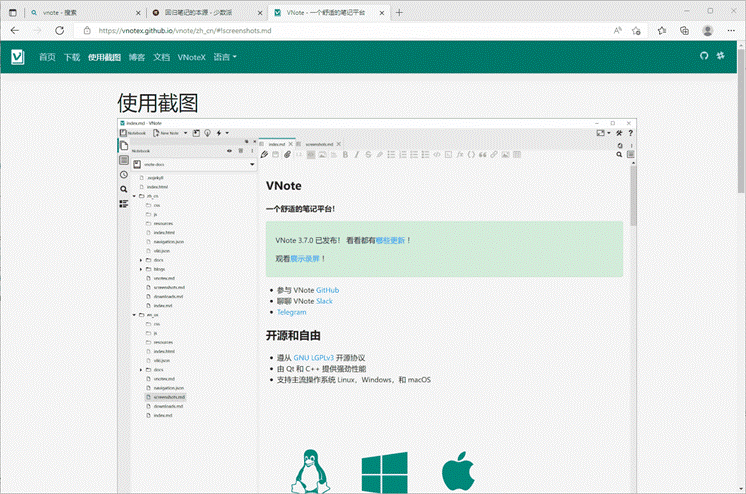This screenshot has height=494, width=746.
Task: Click the address bar URL
Action: [x=185, y=30]
